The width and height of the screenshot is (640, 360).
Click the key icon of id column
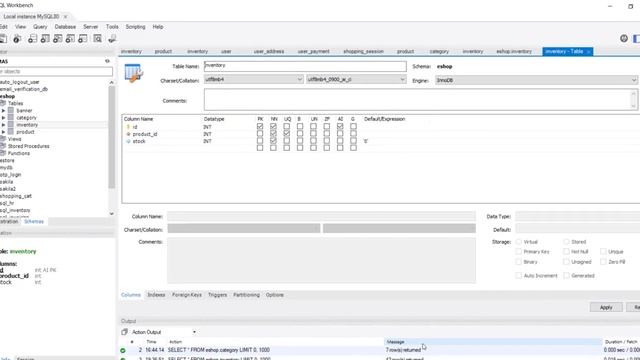128,127
